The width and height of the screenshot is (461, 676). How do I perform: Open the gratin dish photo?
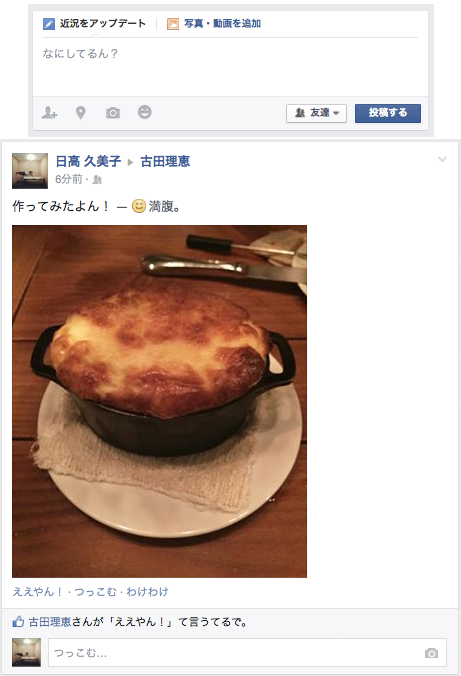pyautogui.click(x=160, y=401)
